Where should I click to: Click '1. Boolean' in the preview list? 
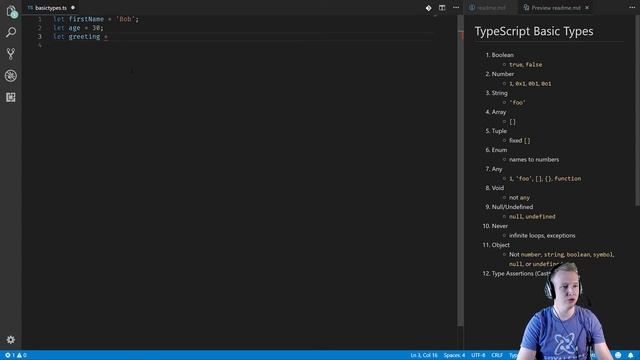coord(499,55)
